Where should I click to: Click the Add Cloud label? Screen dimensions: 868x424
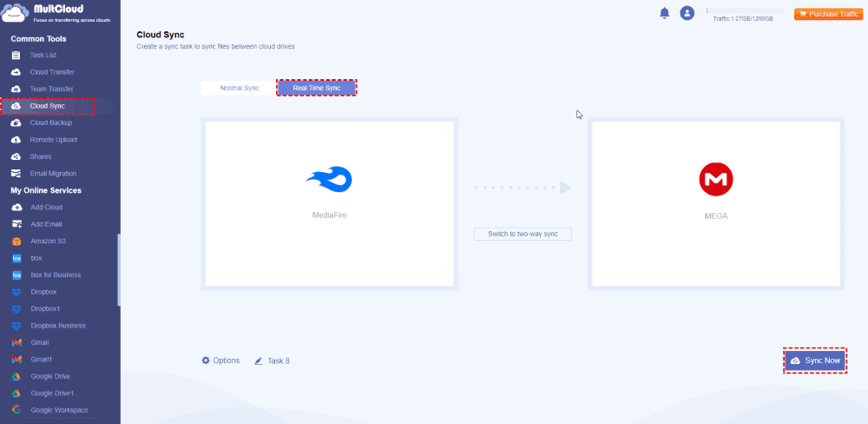47,208
